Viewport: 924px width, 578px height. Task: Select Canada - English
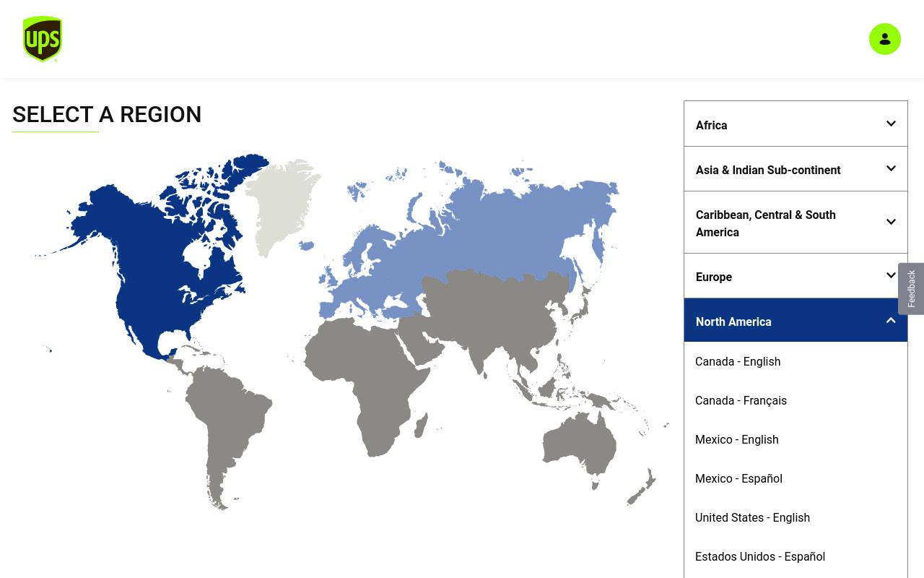tap(738, 361)
